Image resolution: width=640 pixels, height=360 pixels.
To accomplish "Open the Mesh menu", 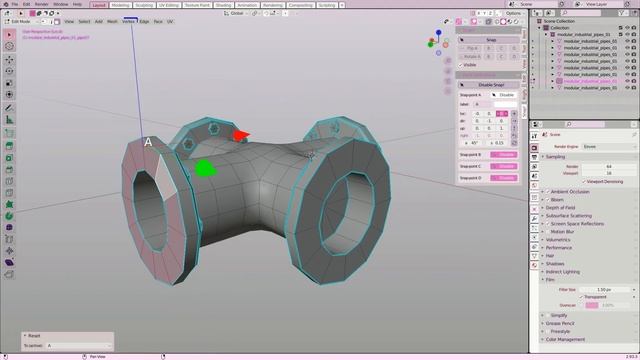I will 112,22.
